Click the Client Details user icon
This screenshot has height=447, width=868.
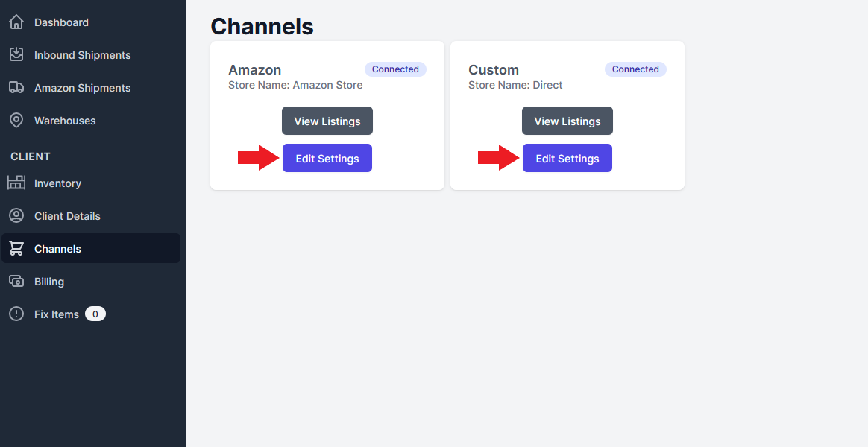point(16,216)
